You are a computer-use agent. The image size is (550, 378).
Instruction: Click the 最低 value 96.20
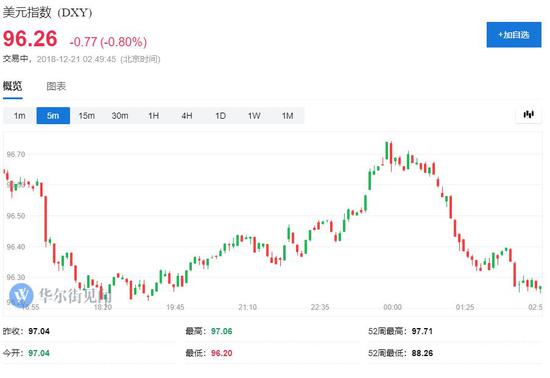click(x=222, y=353)
